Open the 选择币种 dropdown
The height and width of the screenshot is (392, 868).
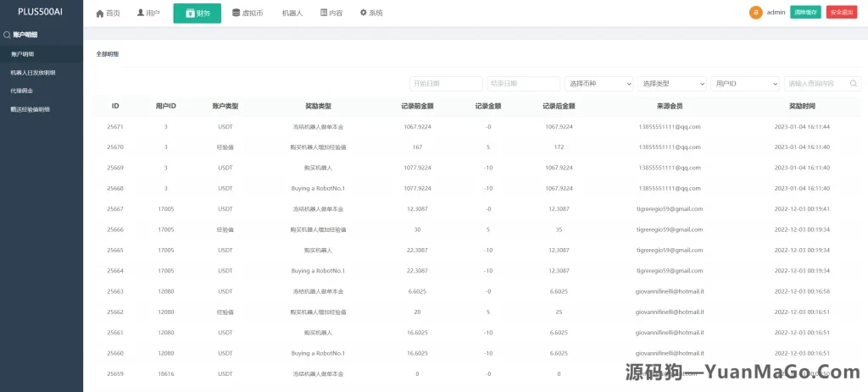pyautogui.click(x=599, y=84)
